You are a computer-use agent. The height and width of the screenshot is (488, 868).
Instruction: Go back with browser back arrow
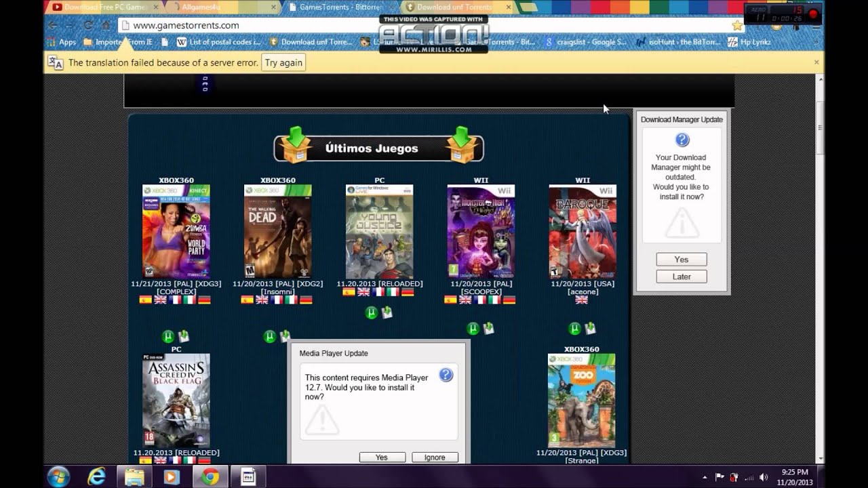click(x=53, y=25)
